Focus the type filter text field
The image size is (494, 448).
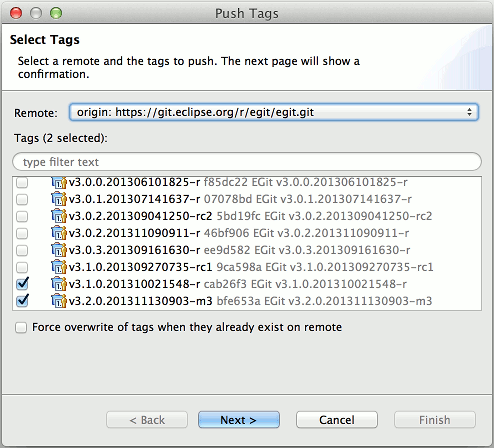coord(247,162)
